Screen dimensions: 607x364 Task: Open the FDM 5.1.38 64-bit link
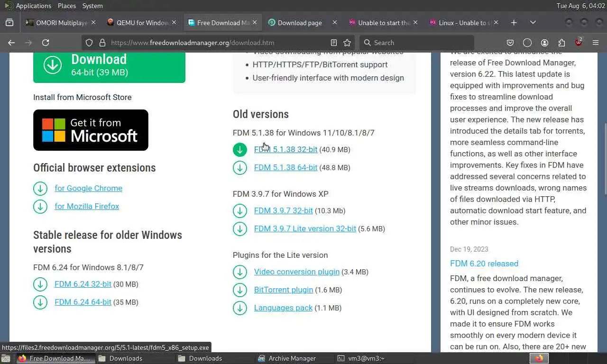(x=285, y=167)
